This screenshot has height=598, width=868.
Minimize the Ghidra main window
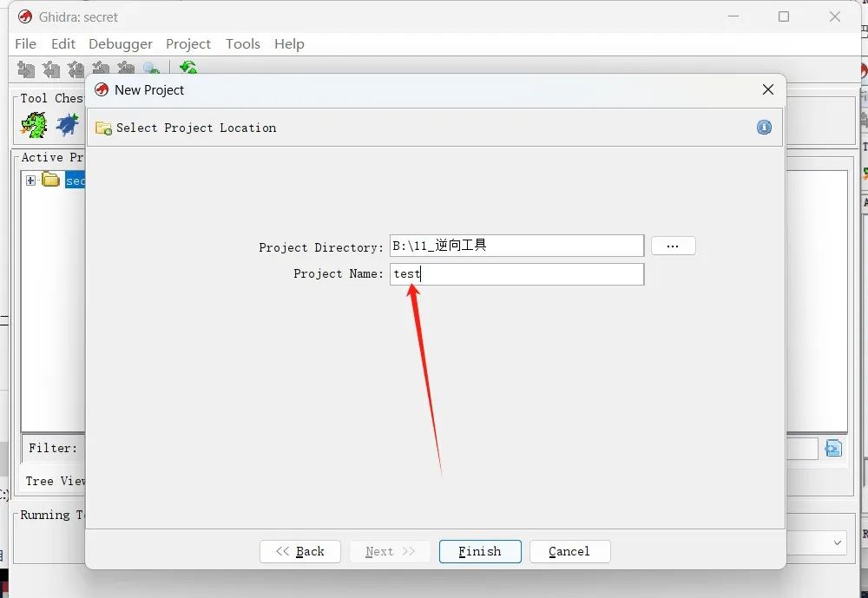pos(733,16)
